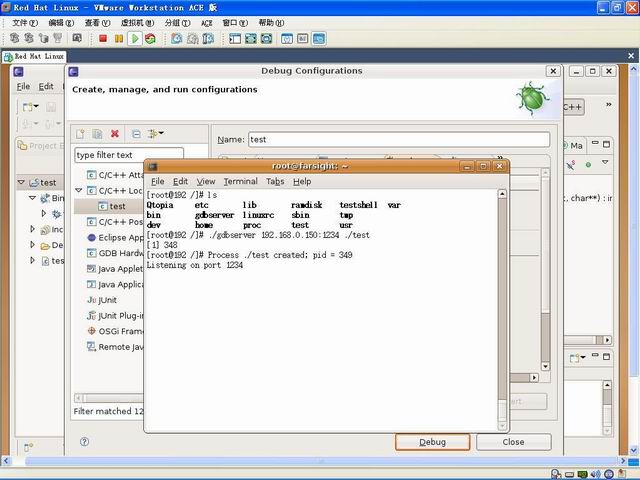The image size is (640, 480).
Task: Collapse the C/C++ Local Application node
Action: [x=79, y=190]
